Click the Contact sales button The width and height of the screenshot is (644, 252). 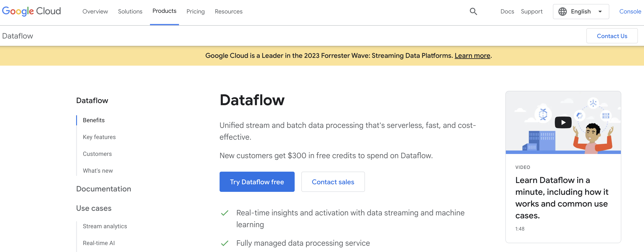point(333,182)
